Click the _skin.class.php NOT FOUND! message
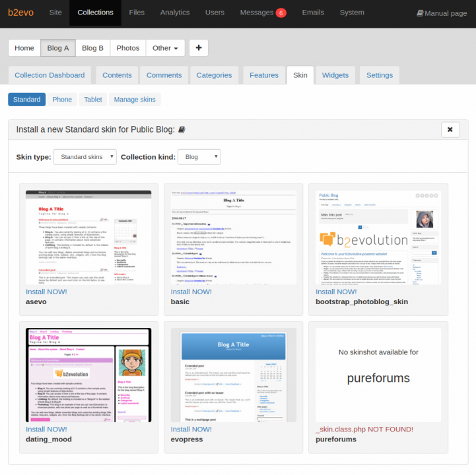 (x=364, y=429)
